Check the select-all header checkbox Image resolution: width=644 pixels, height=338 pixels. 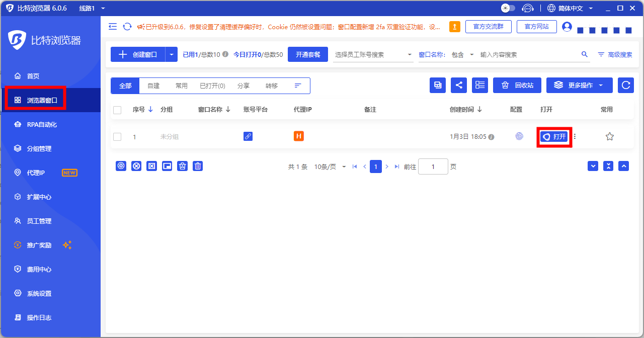[x=117, y=110]
